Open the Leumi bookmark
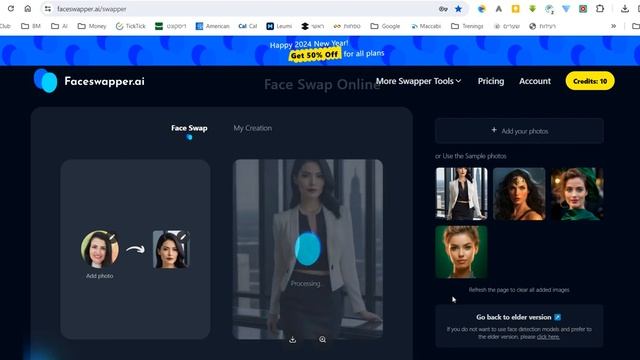 click(x=279, y=26)
